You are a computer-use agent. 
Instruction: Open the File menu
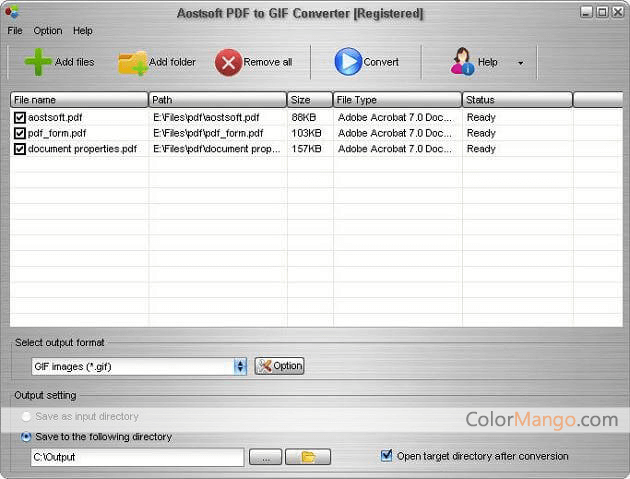pos(15,31)
